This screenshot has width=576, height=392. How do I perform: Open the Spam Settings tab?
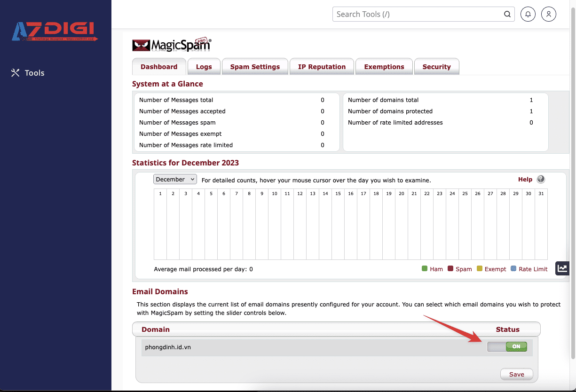(x=255, y=67)
